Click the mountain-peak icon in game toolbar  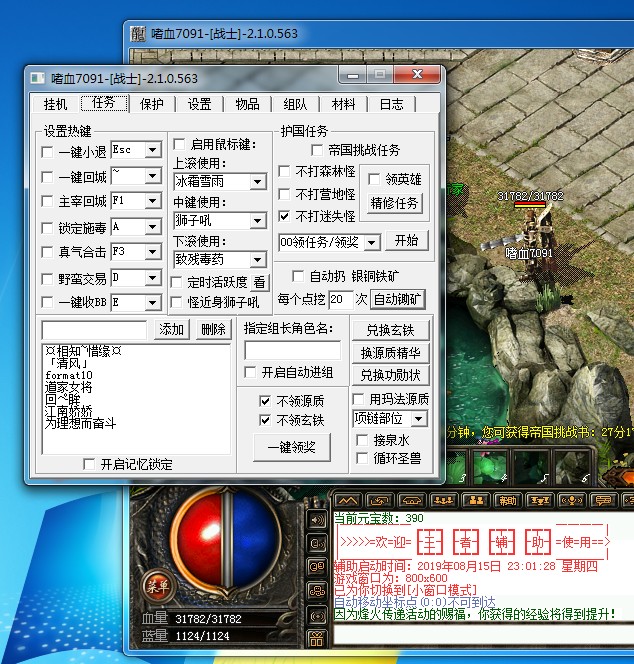click(348, 501)
